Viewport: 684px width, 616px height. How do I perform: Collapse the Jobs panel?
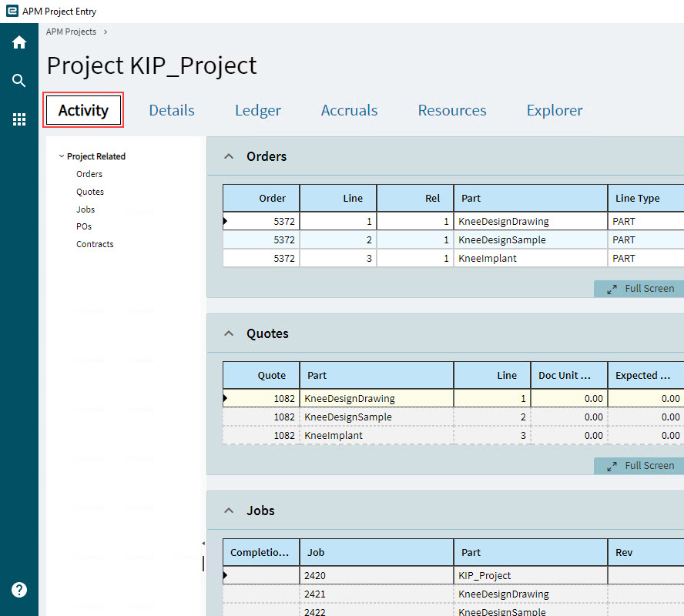[x=229, y=511]
